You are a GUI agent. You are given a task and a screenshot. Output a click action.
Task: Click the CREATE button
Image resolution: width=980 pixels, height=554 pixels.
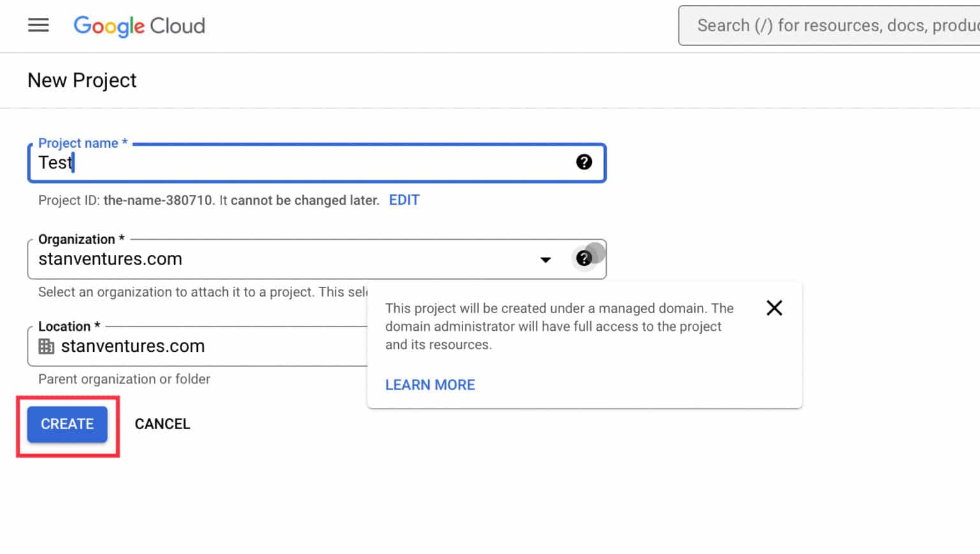[x=66, y=424]
